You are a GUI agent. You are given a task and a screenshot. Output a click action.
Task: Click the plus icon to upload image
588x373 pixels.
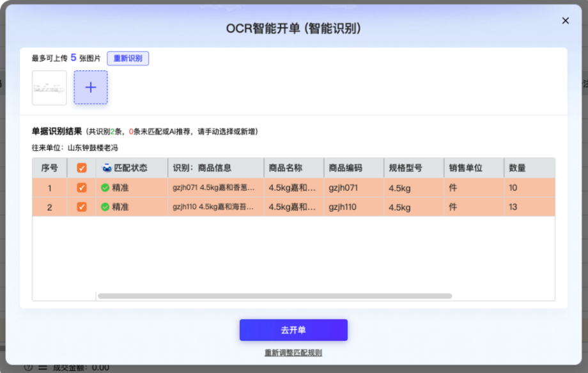[x=90, y=88]
